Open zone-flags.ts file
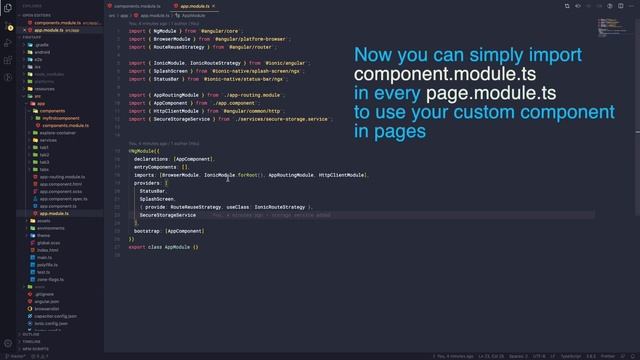 50,280
